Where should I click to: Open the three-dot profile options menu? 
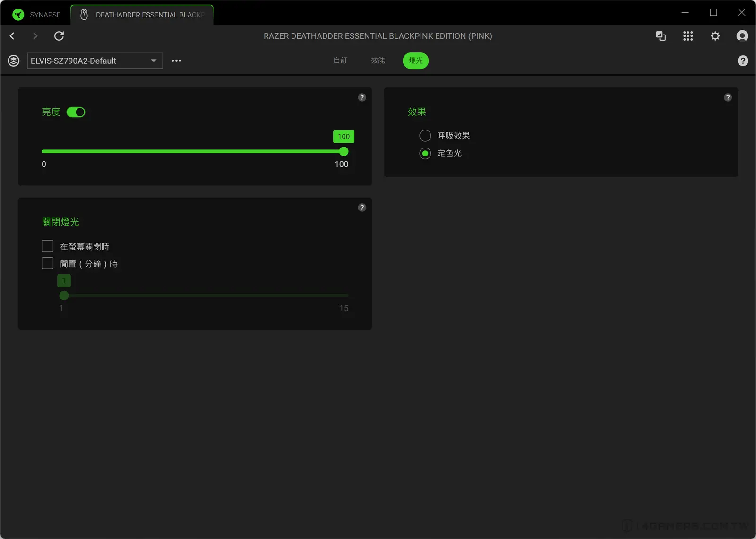coord(176,61)
